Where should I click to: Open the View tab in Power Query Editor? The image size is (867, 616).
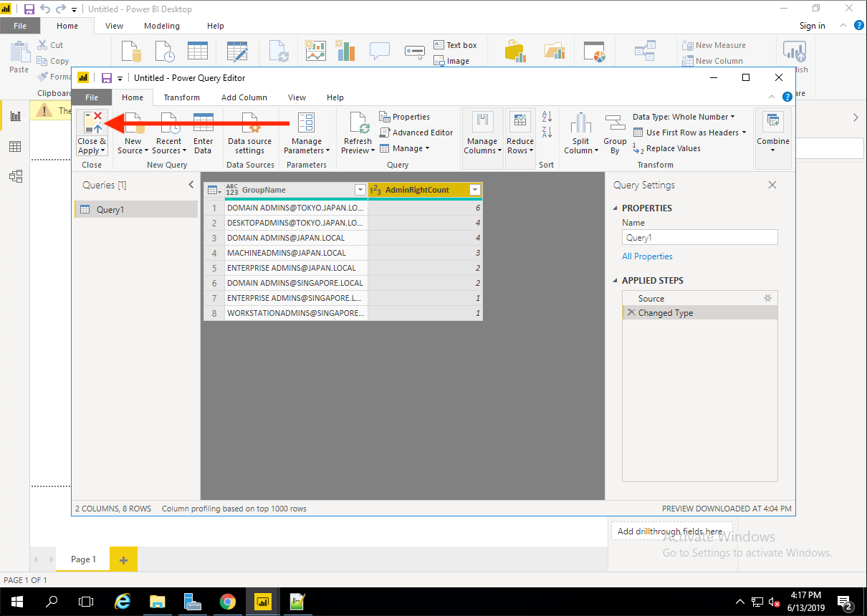[x=297, y=97]
